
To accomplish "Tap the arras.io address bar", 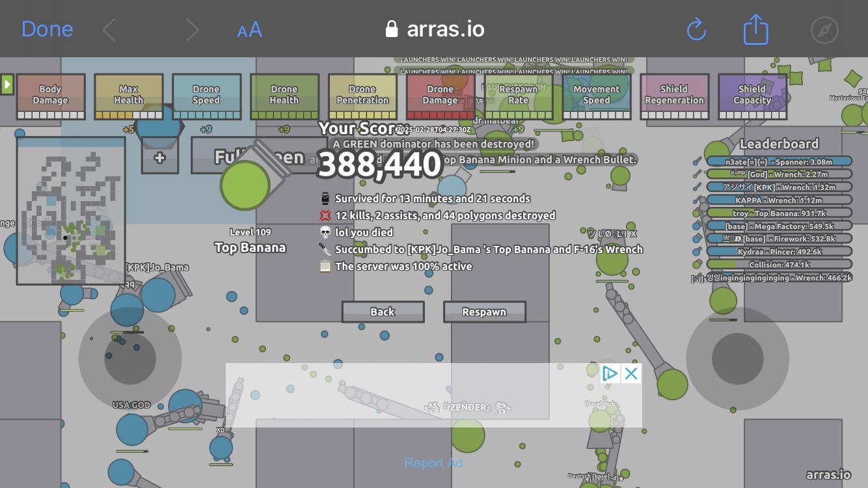I will [435, 29].
